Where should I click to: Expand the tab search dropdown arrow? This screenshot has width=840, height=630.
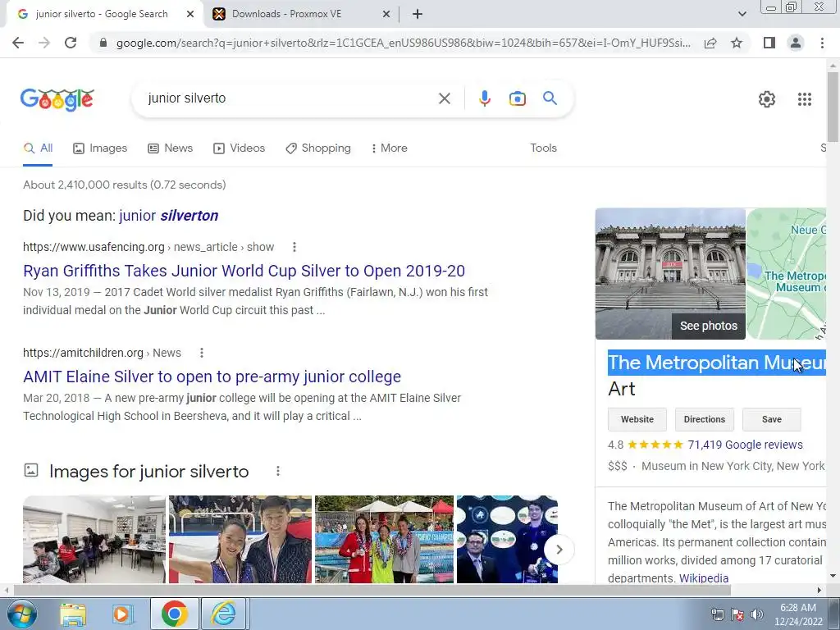point(742,14)
